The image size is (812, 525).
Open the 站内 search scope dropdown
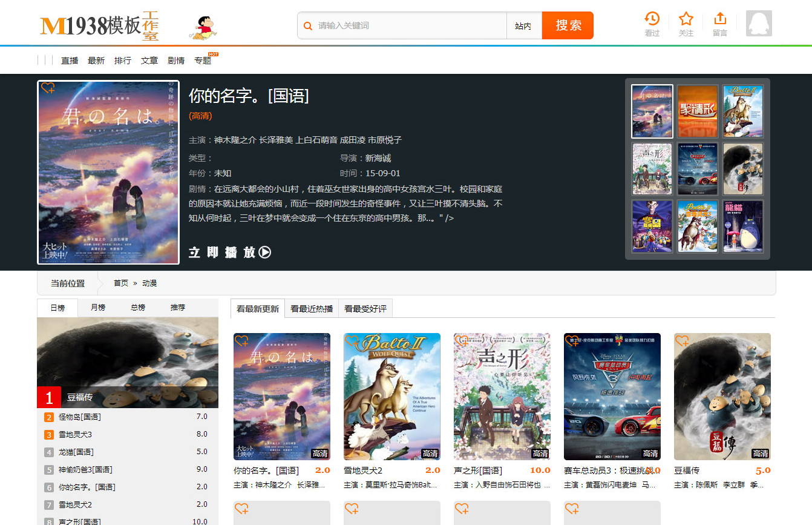tap(523, 26)
